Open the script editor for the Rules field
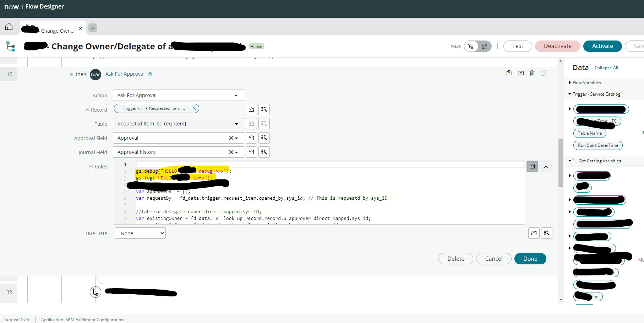644x323 pixels. click(532, 166)
